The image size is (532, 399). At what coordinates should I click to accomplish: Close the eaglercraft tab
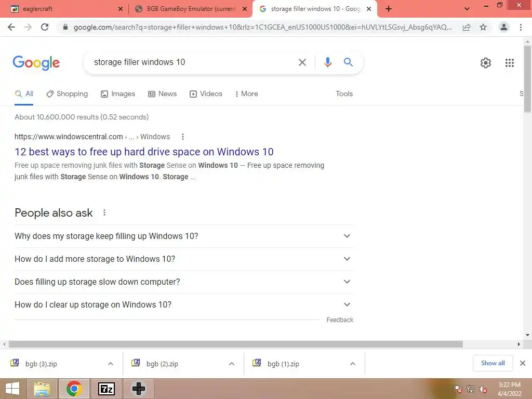click(x=120, y=9)
